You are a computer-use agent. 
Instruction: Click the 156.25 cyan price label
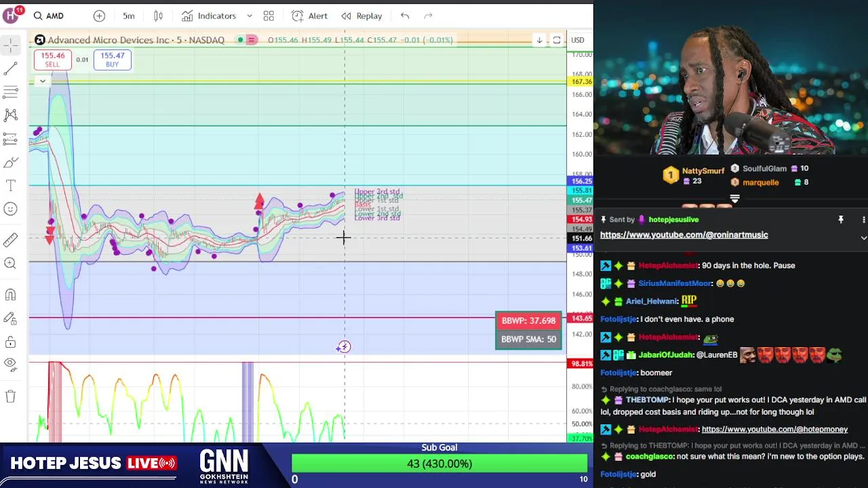click(x=581, y=181)
